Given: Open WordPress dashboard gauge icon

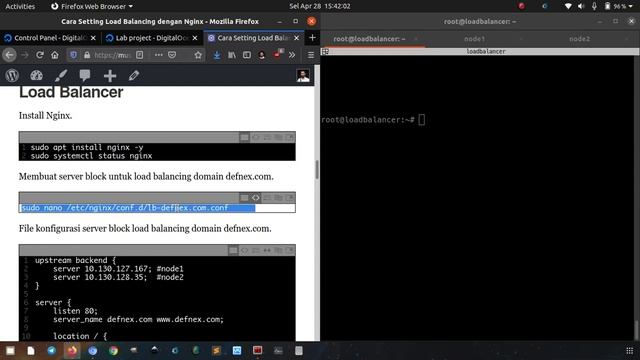Looking at the screenshot, I should tap(36, 76).
